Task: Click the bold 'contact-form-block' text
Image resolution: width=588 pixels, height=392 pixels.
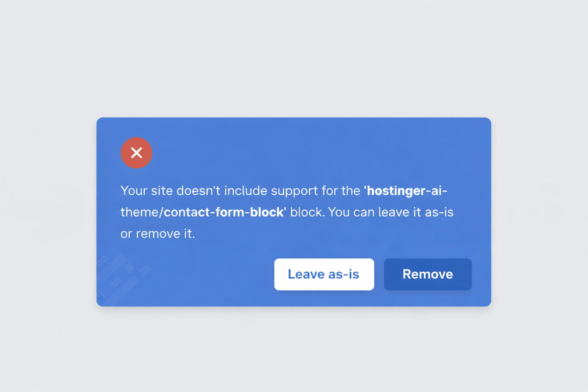Action: (x=225, y=212)
